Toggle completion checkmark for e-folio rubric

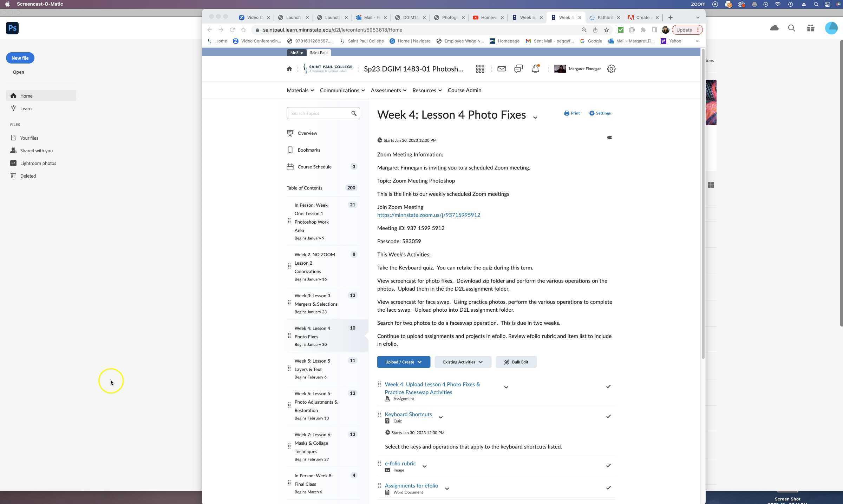point(608,465)
